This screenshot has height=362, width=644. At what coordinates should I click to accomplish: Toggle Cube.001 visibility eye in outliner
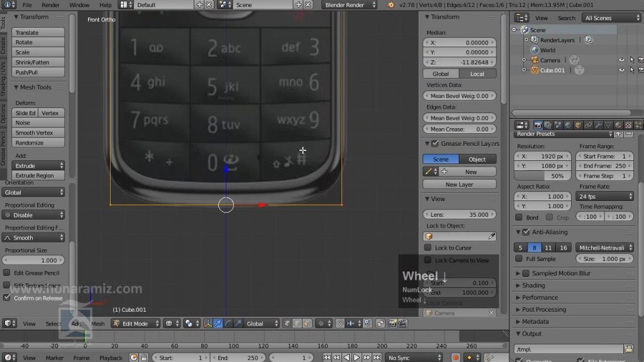click(622, 70)
